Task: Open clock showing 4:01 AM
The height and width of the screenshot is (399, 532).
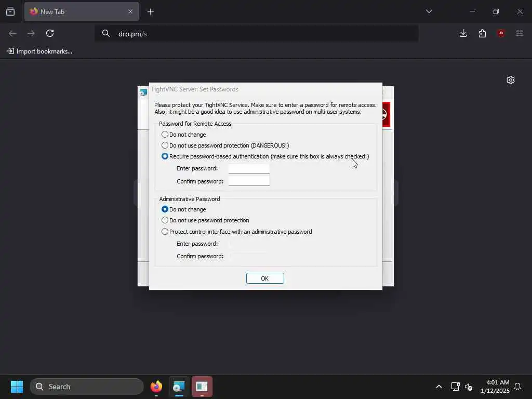Action: tap(495, 387)
